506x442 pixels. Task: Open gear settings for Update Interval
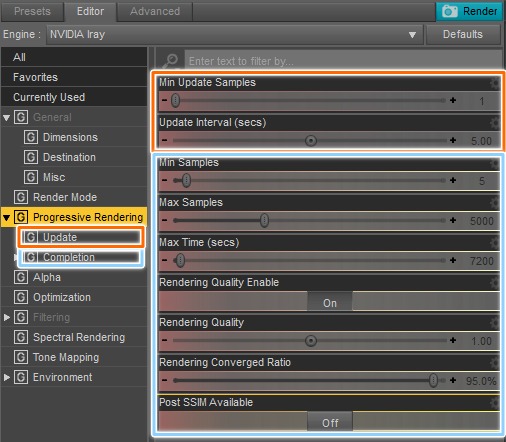pyautogui.click(x=494, y=123)
